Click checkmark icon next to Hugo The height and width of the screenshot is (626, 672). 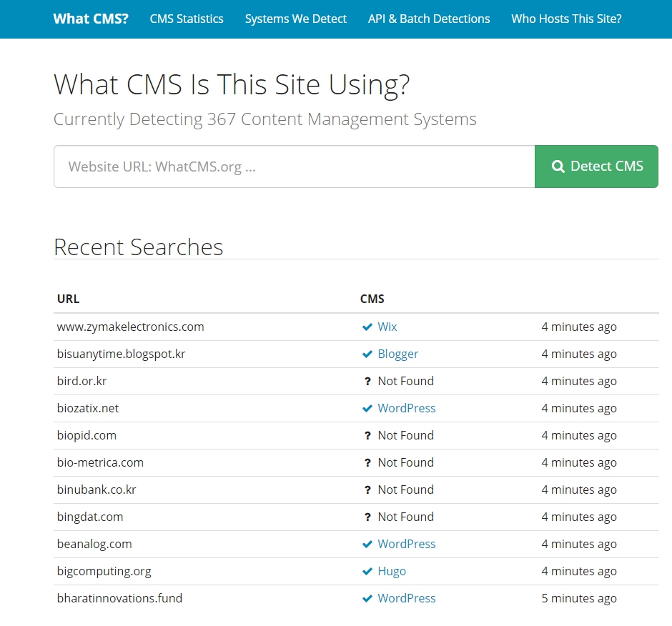point(367,571)
